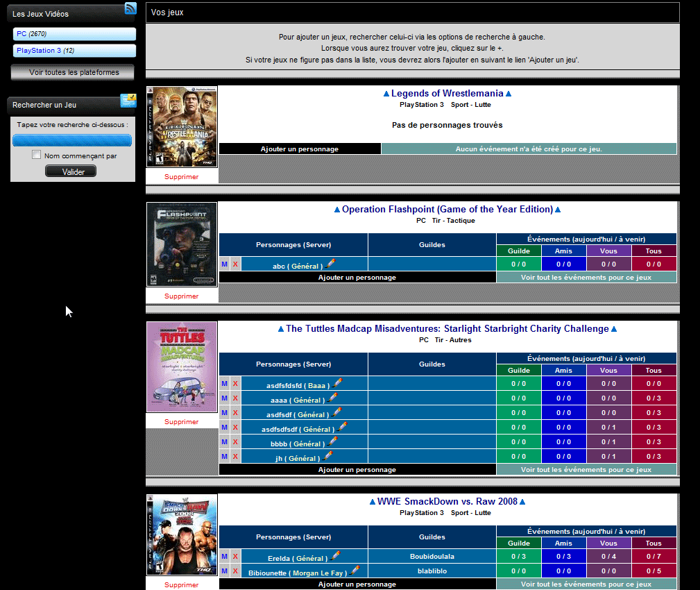Focus the blue game search input field
The image size is (700, 590).
pos(72,140)
